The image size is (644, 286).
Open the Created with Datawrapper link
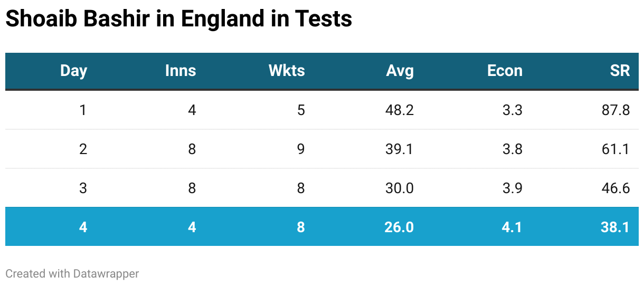(72, 273)
